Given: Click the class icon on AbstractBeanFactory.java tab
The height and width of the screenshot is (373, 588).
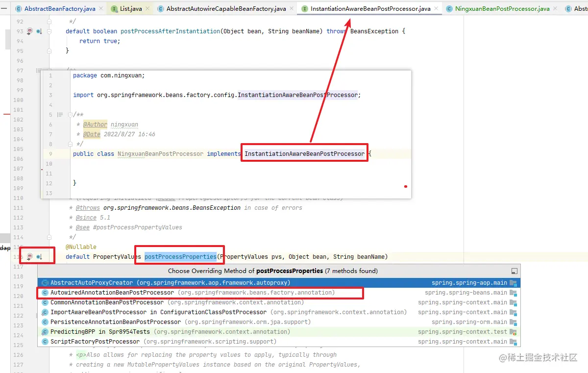Looking at the screenshot, I should 19,9.
